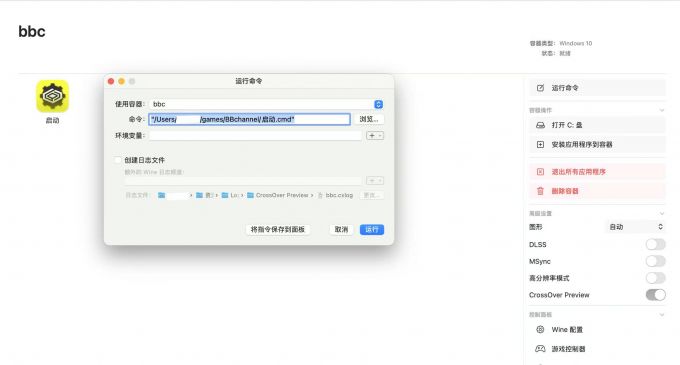This screenshot has height=365, width=680.
Task: Click the 运行命令 icon in sidebar
Action: [x=540, y=88]
